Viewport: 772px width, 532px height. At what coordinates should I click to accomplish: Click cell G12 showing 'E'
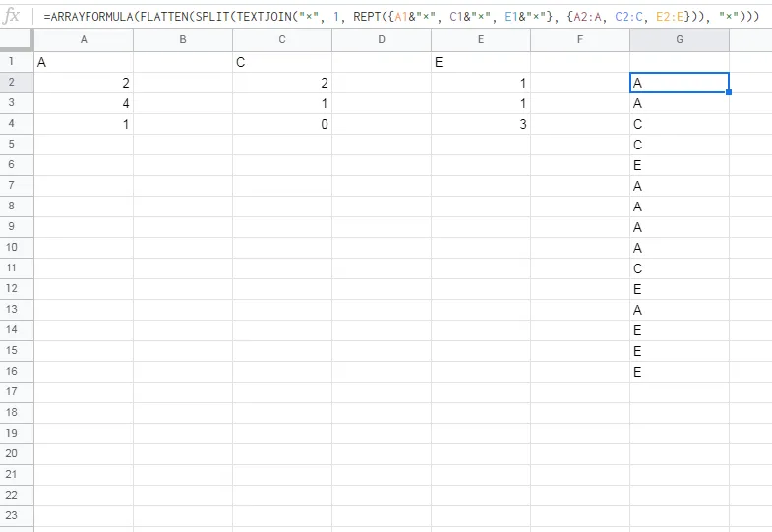pyautogui.click(x=680, y=289)
